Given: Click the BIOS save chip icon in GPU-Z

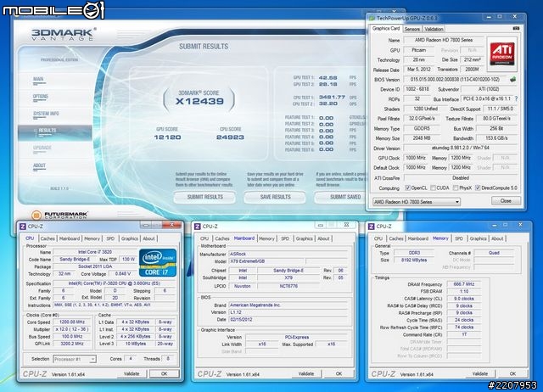Looking at the screenshot, I should 512,79.
